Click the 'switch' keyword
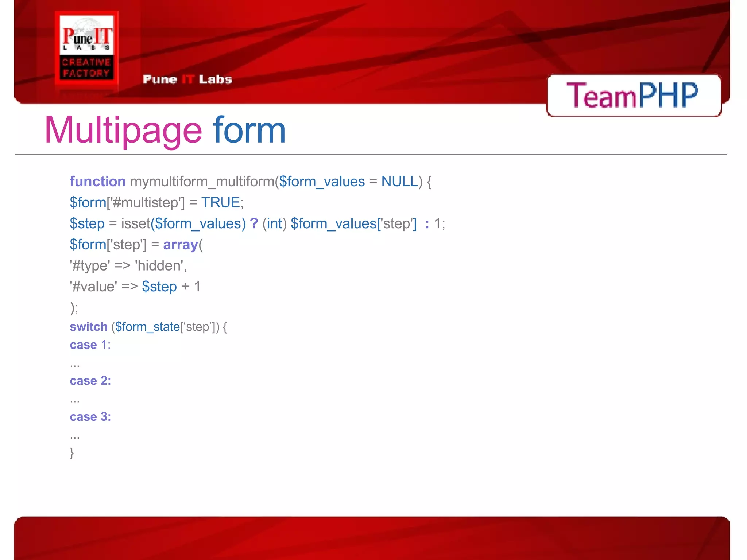Image resolution: width=747 pixels, height=560 pixels. tap(89, 327)
